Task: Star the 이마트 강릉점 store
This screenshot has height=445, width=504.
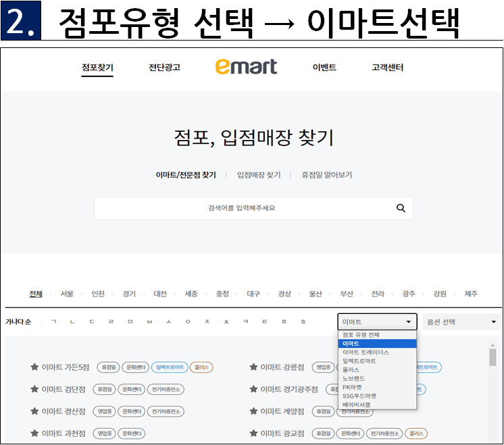Action: tap(253, 367)
